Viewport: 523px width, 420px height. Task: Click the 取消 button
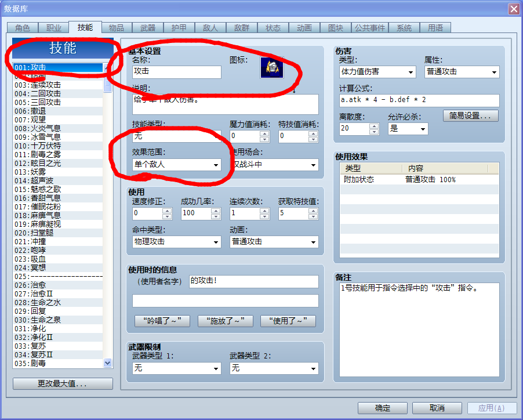[437, 408]
